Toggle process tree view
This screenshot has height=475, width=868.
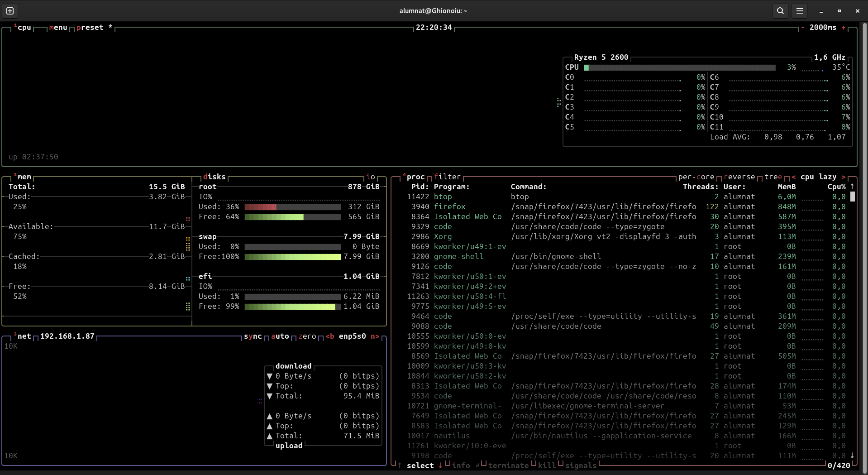pyautogui.click(x=773, y=177)
